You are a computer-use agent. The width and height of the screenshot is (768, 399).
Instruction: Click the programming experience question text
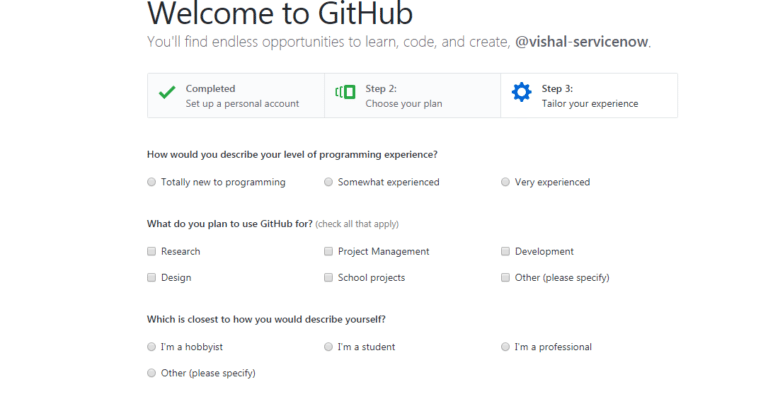(292, 155)
